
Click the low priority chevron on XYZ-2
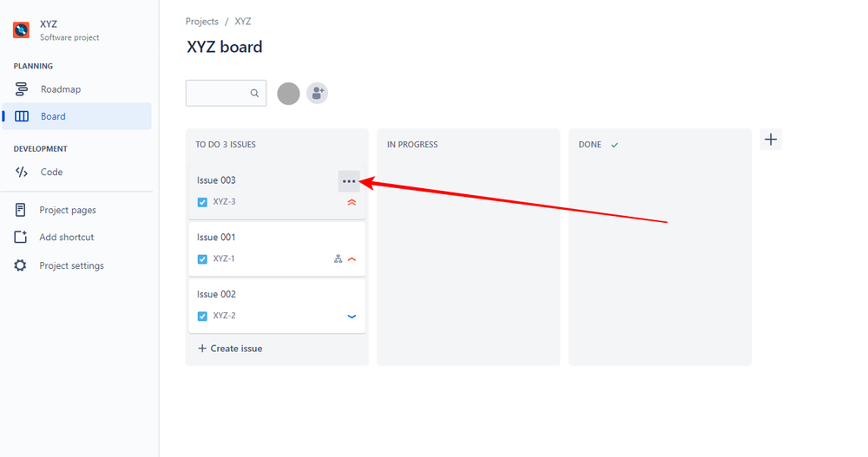point(352,317)
